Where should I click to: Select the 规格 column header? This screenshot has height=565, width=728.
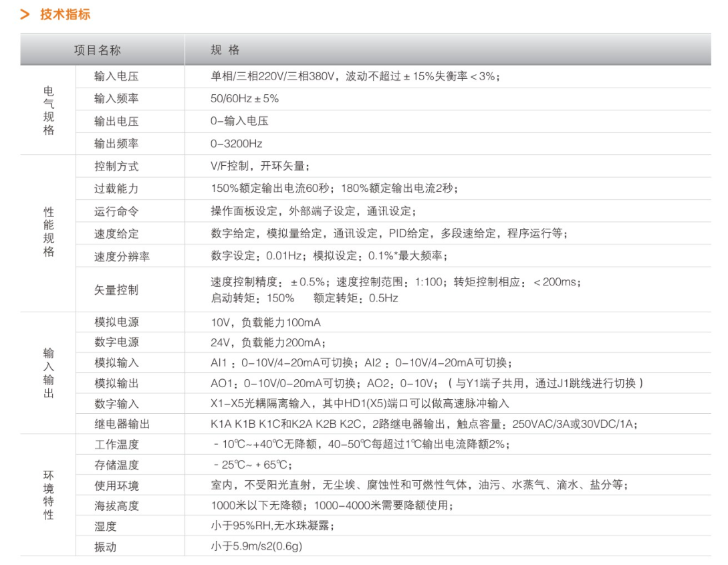pos(225,50)
